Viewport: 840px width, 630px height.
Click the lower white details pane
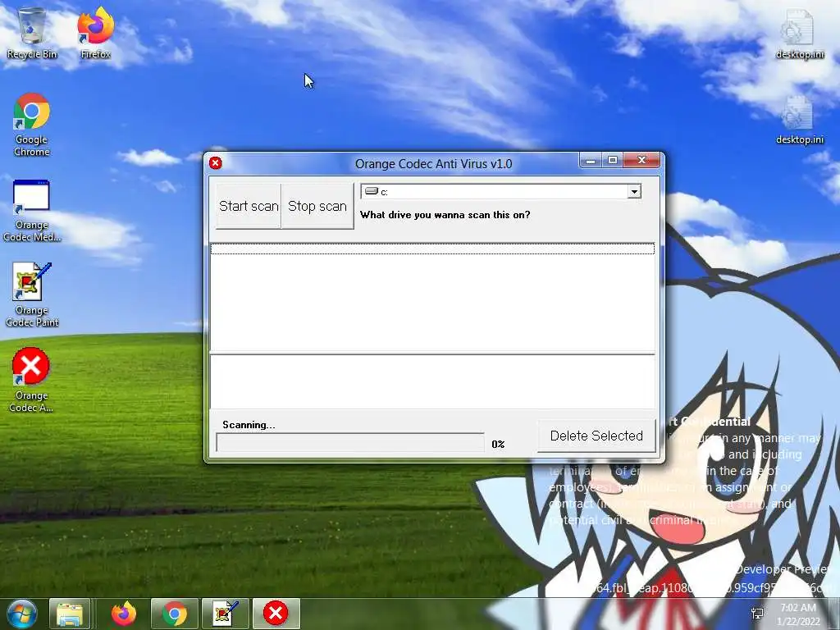pyautogui.click(x=432, y=381)
